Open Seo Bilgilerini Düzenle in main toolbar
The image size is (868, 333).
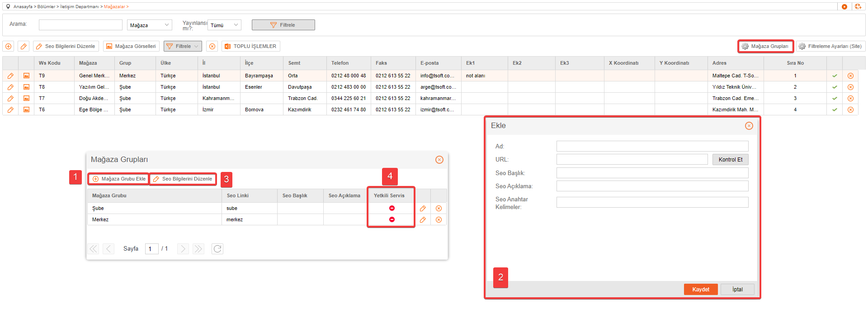pos(66,46)
